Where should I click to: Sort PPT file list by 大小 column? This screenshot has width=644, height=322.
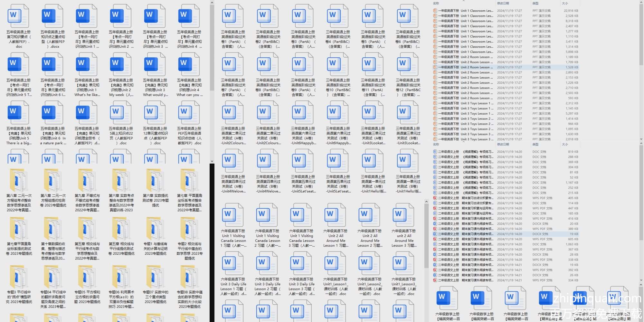point(565,3)
